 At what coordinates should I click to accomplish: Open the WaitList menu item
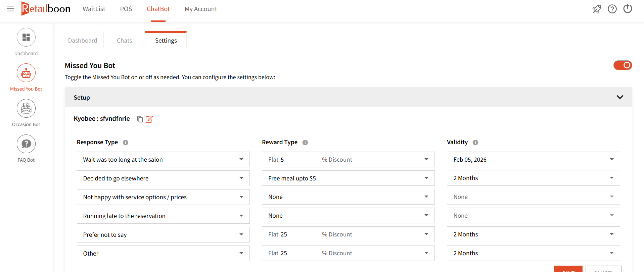point(94,9)
